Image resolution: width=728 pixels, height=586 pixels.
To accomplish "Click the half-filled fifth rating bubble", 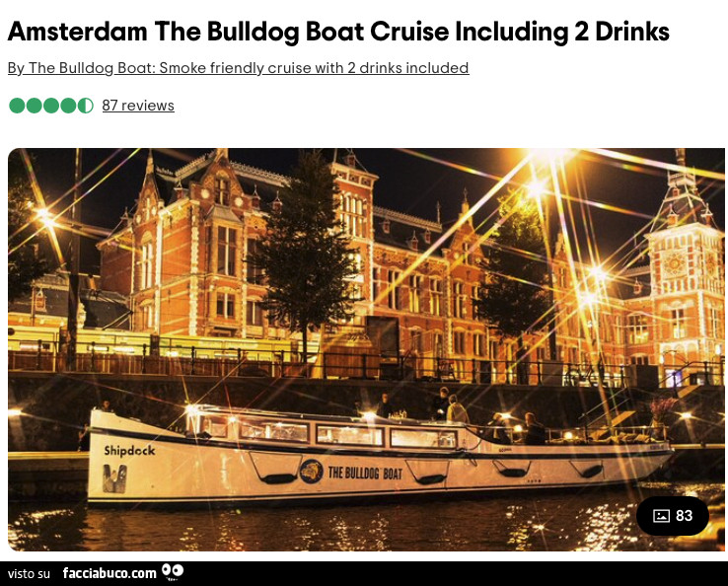I will 86,106.
